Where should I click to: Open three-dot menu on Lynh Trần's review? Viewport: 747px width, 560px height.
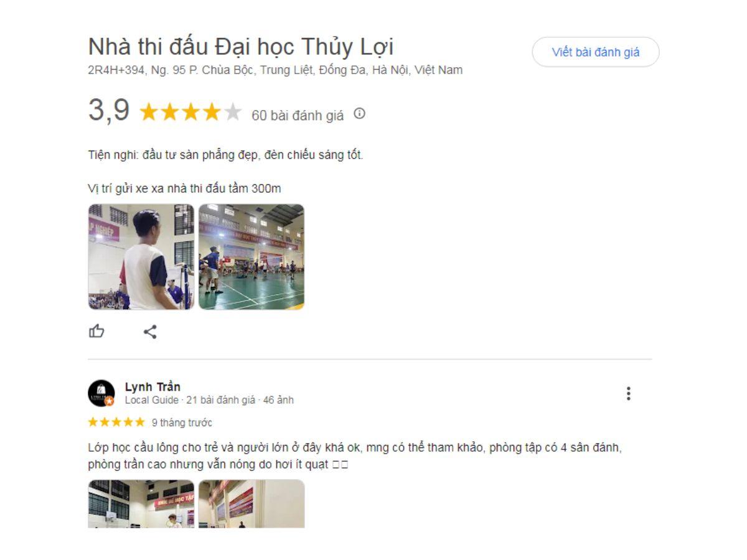coord(628,393)
